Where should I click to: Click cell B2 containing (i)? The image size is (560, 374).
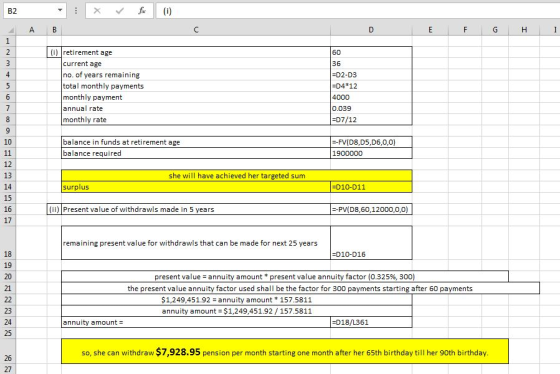coord(54,52)
